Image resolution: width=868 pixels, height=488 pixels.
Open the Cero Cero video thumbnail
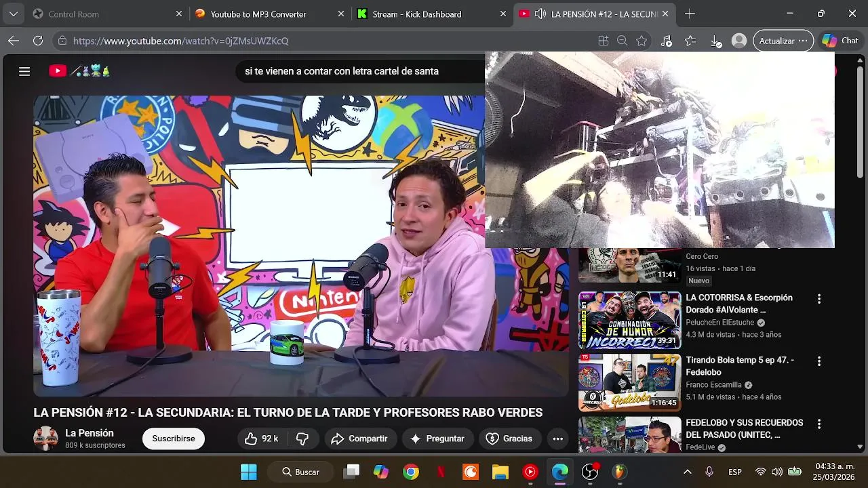629,266
